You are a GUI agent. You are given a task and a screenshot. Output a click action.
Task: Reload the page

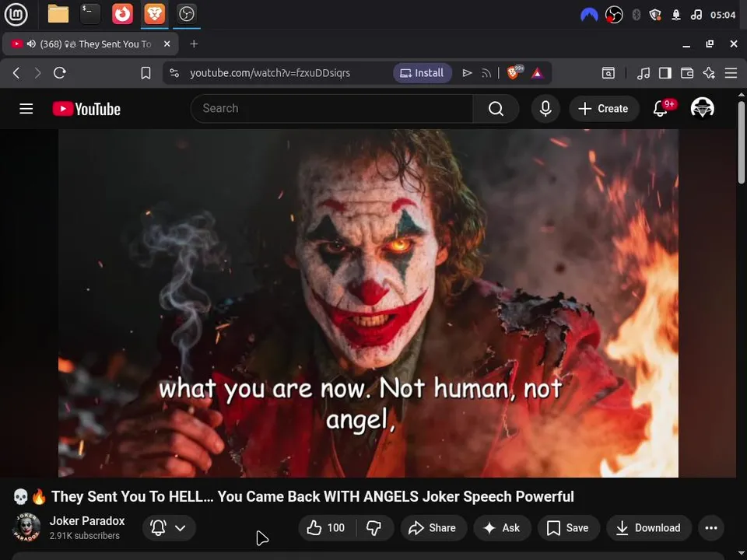pos(60,73)
